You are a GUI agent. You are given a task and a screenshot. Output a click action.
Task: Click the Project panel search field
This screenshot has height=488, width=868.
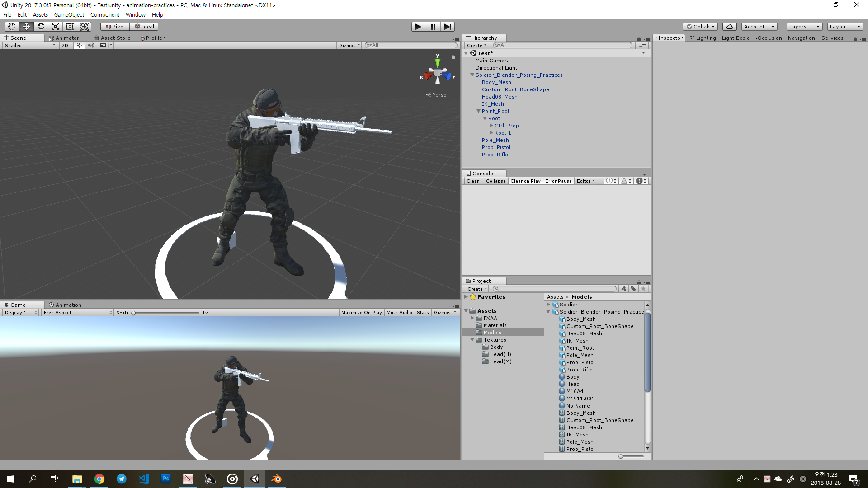pos(554,289)
